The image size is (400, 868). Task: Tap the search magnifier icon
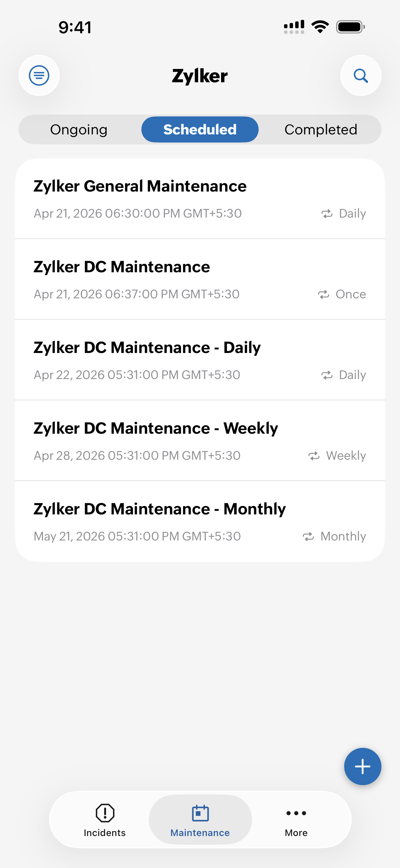pyautogui.click(x=361, y=75)
